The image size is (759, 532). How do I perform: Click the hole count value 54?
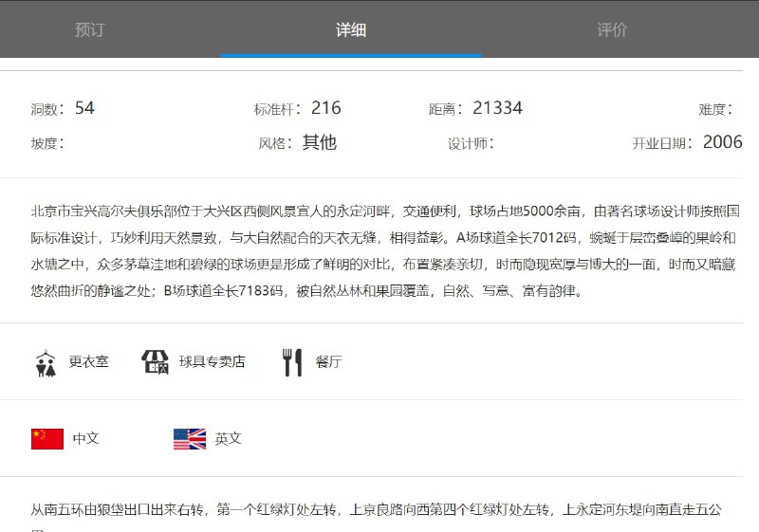click(84, 108)
